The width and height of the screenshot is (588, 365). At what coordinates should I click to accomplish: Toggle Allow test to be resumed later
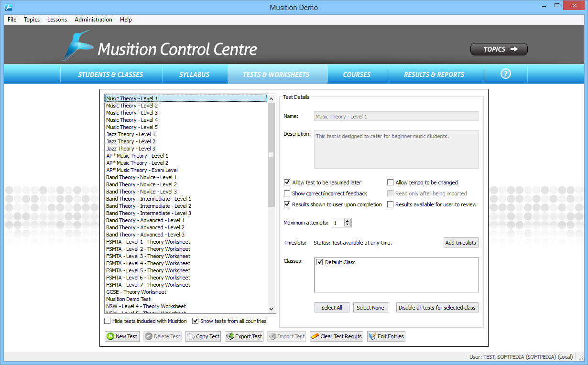pos(287,182)
